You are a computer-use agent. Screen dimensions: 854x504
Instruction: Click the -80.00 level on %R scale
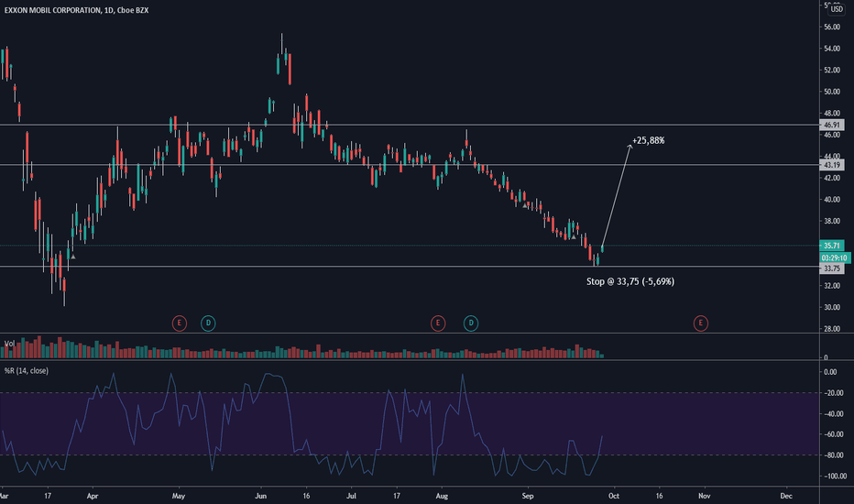[x=833, y=455]
